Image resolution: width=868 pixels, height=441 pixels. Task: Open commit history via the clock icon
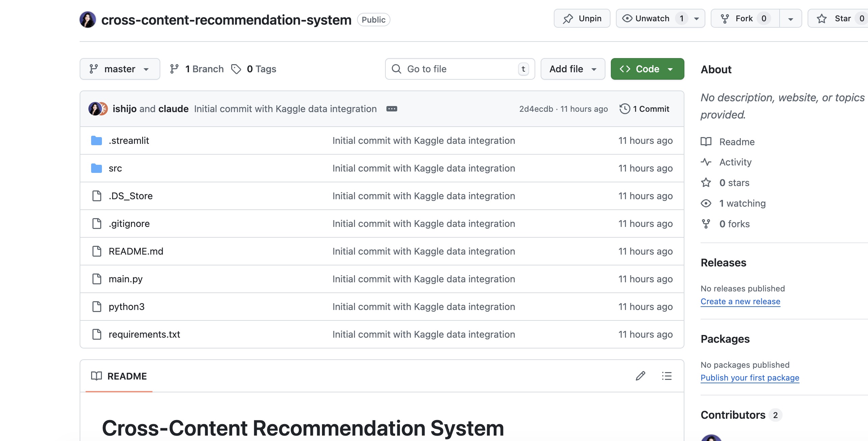625,109
